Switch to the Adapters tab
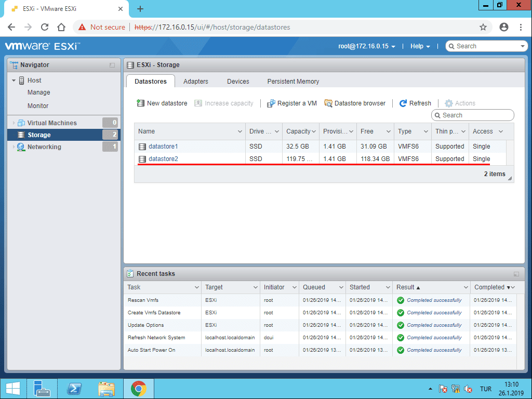The width and height of the screenshot is (532, 399). click(196, 82)
